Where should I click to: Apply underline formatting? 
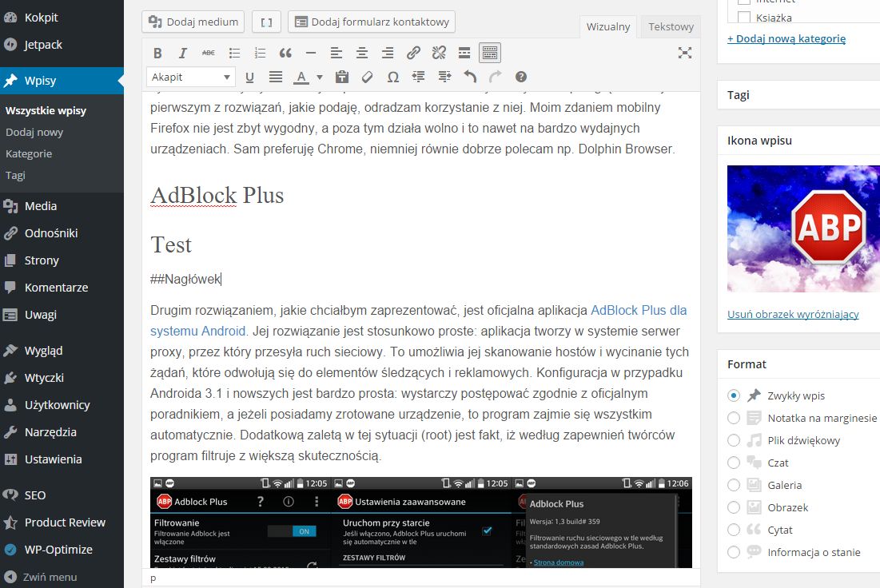click(249, 77)
